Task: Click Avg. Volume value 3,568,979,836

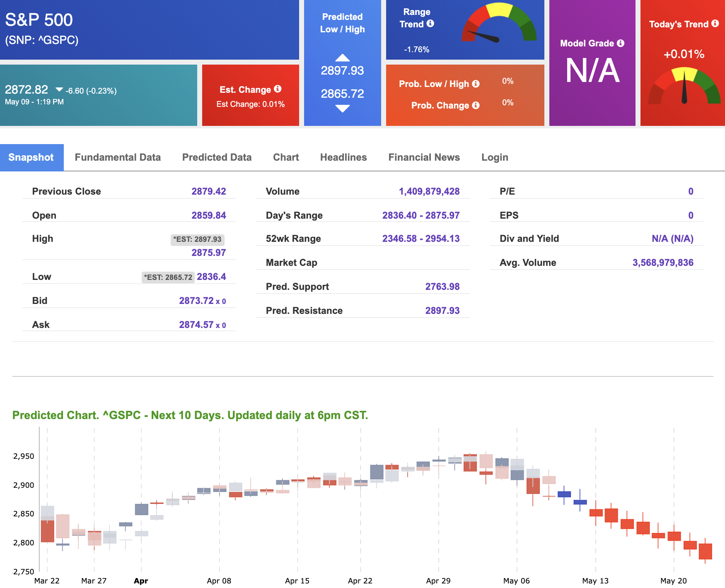Action: (663, 263)
